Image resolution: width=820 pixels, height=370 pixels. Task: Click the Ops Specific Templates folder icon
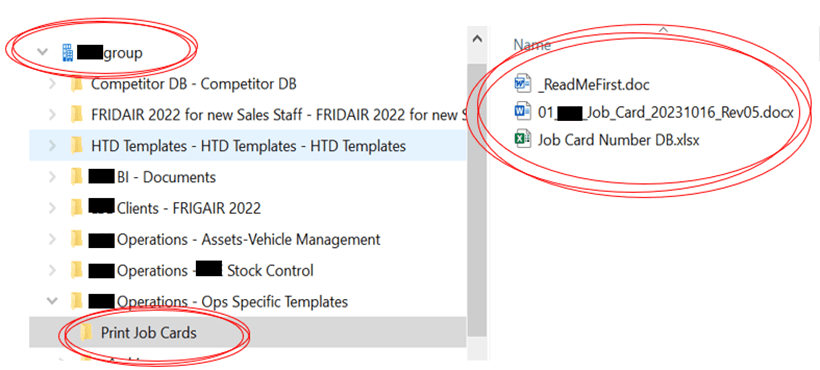point(77,302)
